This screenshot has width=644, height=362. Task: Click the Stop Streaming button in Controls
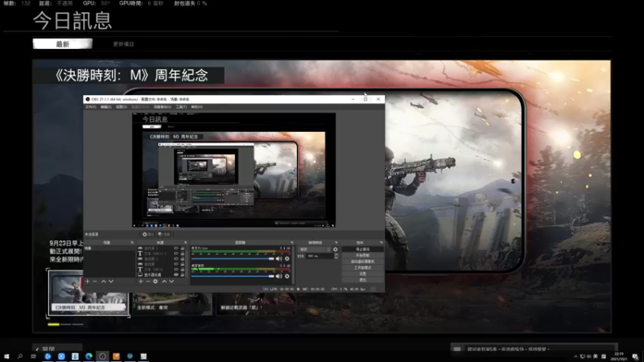pyautogui.click(x=363, y=249)
